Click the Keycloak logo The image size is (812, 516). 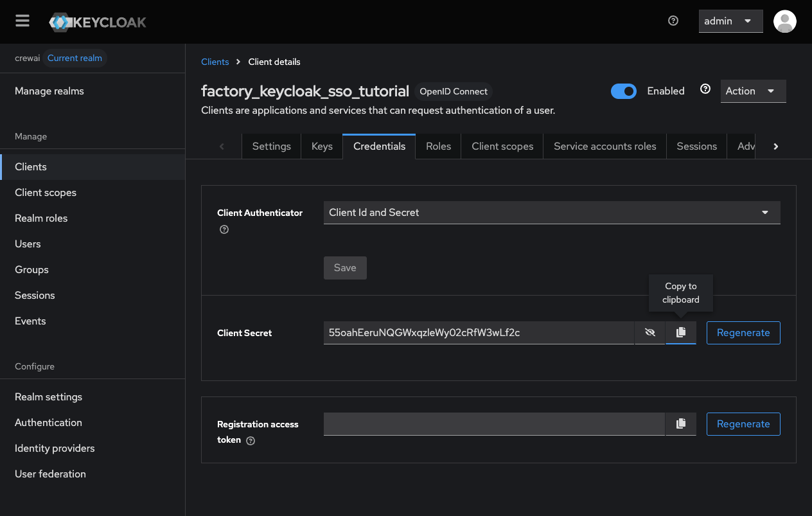(x=97, y=21)
